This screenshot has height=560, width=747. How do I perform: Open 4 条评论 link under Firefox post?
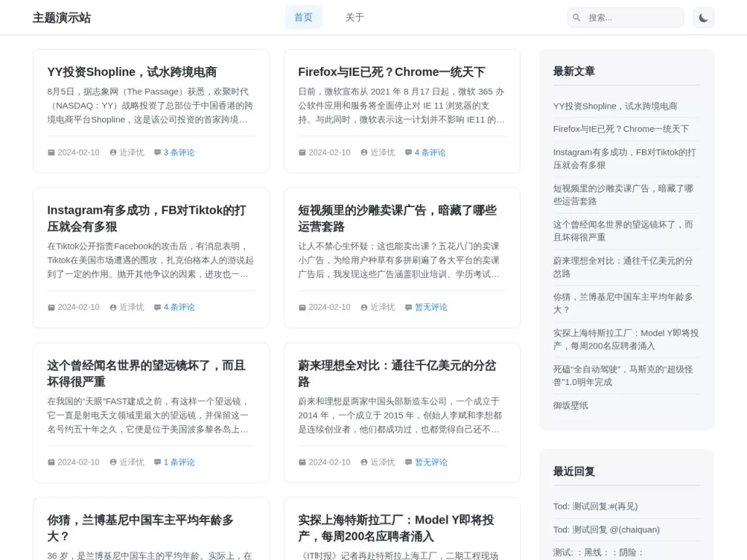click(430, 152)
